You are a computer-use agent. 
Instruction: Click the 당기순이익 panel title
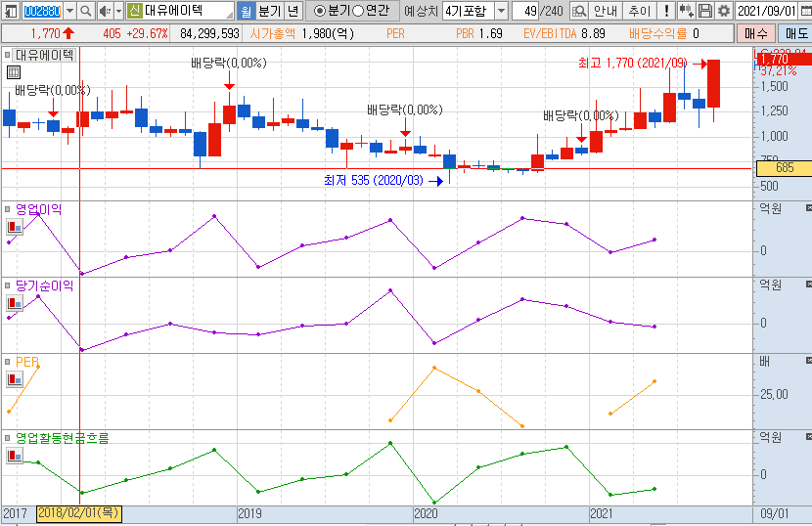45,285
